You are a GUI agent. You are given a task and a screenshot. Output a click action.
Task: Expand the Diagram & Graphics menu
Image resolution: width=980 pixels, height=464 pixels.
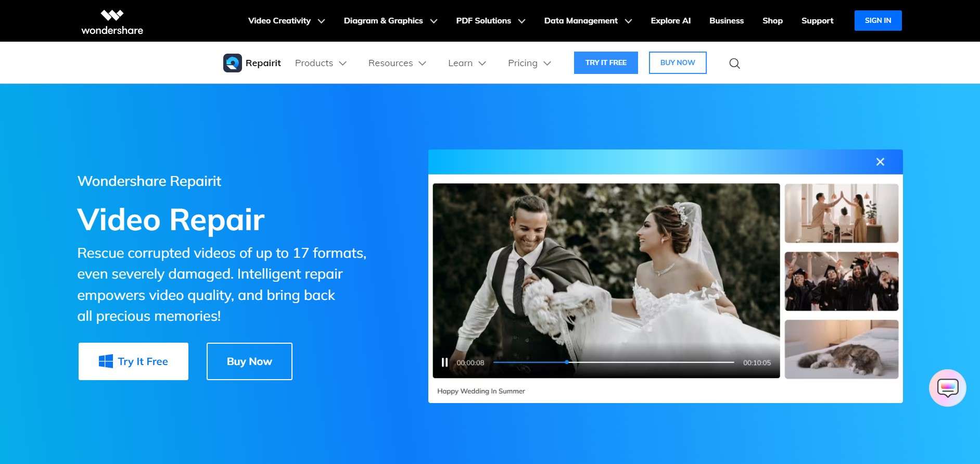pos(390,21)
